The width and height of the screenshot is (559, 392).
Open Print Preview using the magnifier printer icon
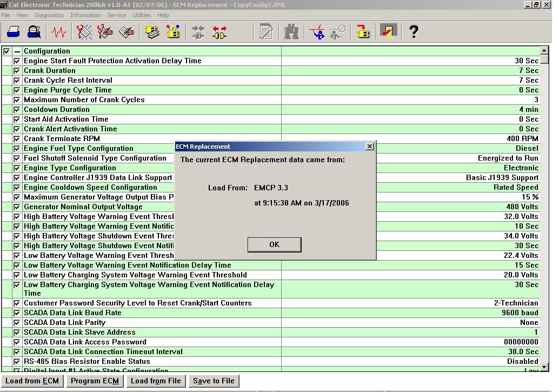tap(34, 32)
